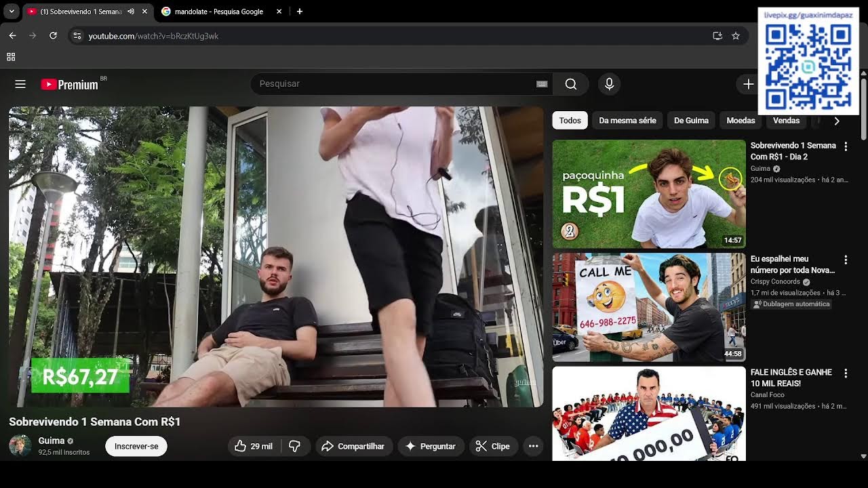Dislike the video with thumbs down

coord(295,446)
